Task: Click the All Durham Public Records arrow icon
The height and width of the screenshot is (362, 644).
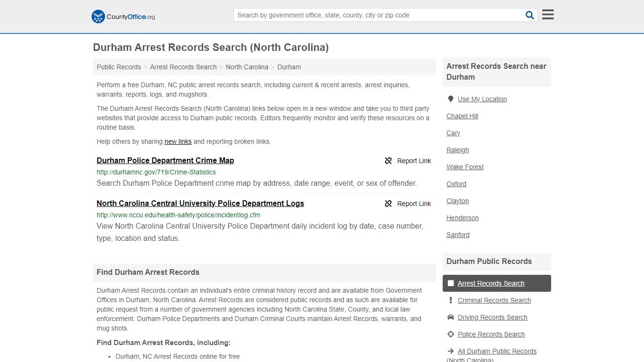Action: tap(451, 351)
